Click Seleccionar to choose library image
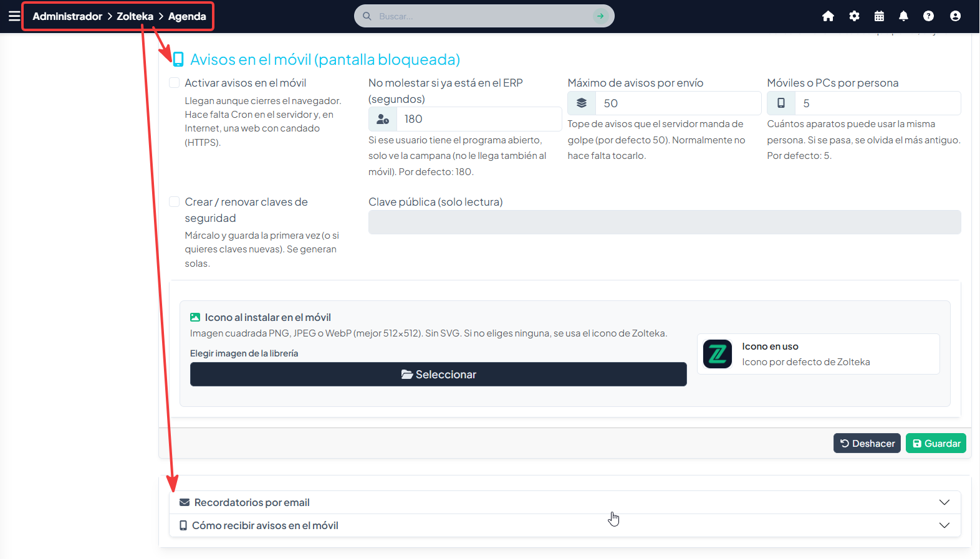This screenshot has width=980, height=559. click(x=438, y=375)
